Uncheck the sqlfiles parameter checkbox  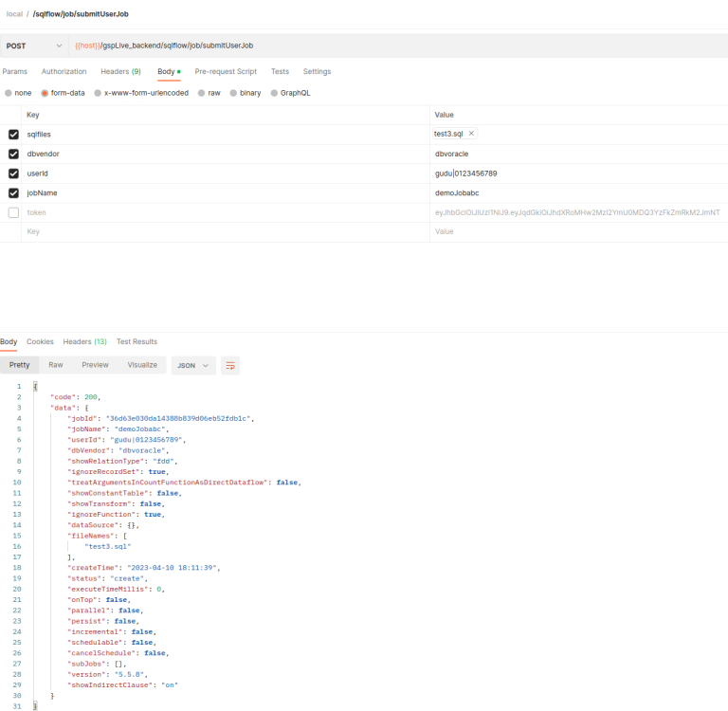pos(13,134)
